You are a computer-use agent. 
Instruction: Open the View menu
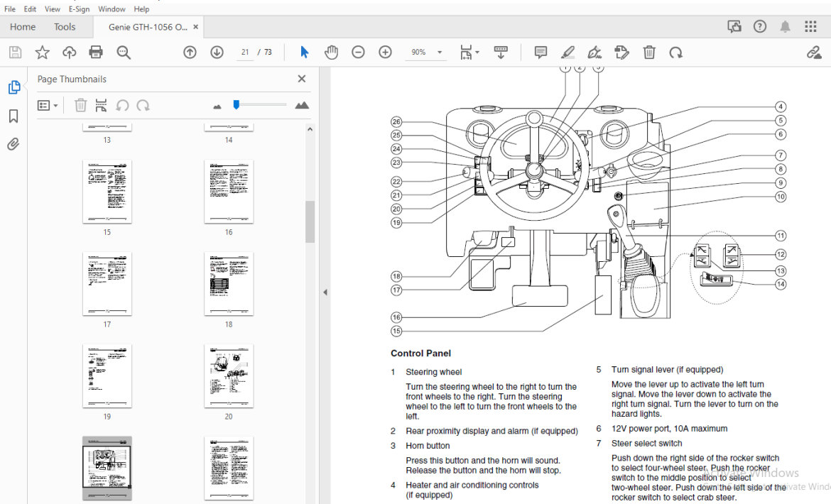point(52,9)
